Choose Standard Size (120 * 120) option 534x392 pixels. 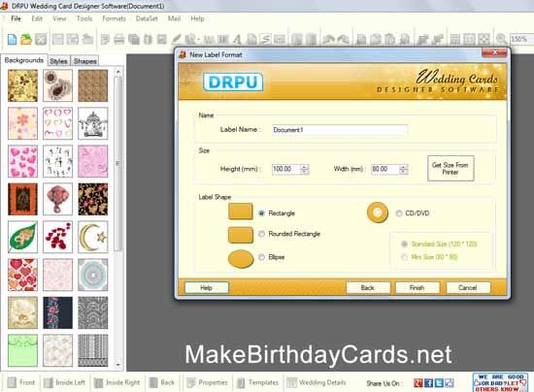tap(404, 244)
